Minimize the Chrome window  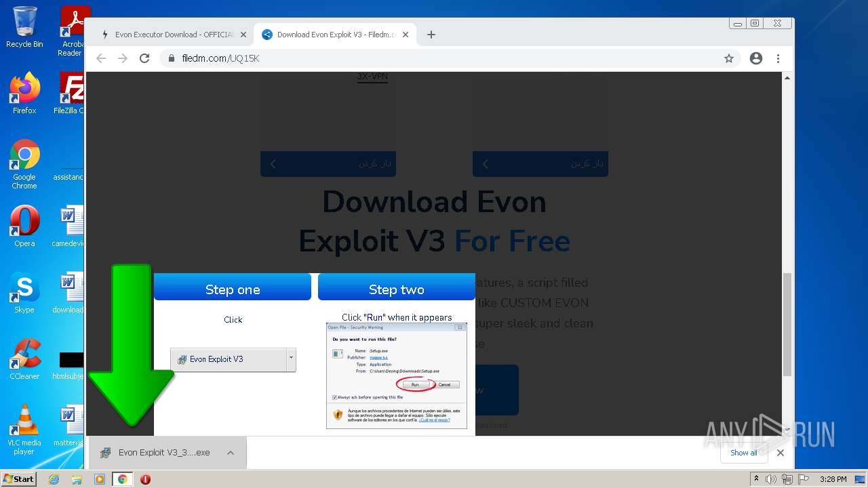(x=738, y=24)
